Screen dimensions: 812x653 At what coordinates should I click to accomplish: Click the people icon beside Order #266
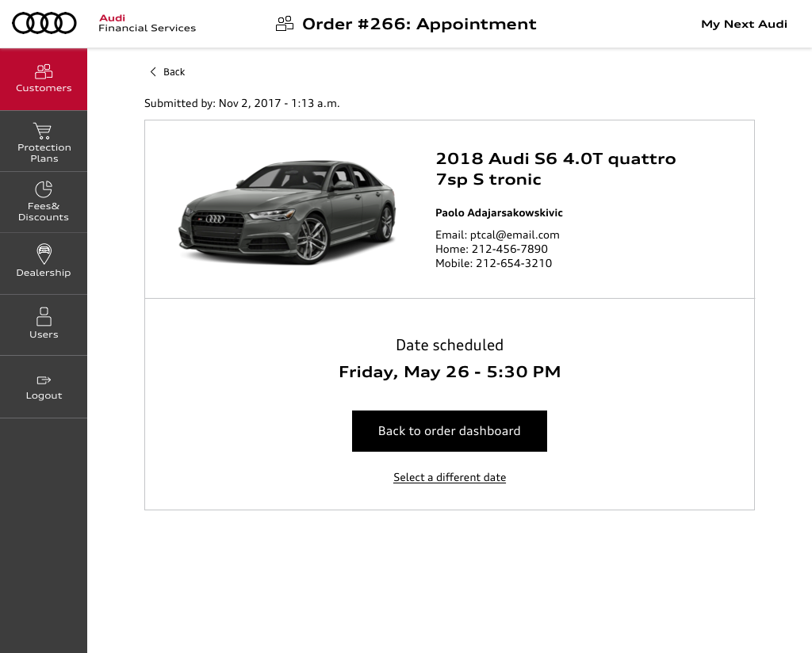click(285, 24)
